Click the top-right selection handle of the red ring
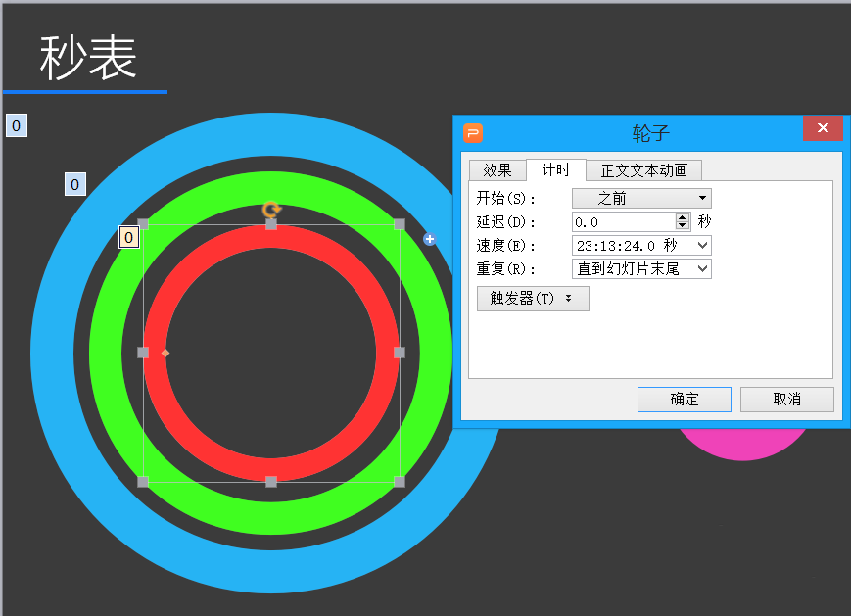The height and width of the screenshot is (616, 851). click(x=400, y=224)
